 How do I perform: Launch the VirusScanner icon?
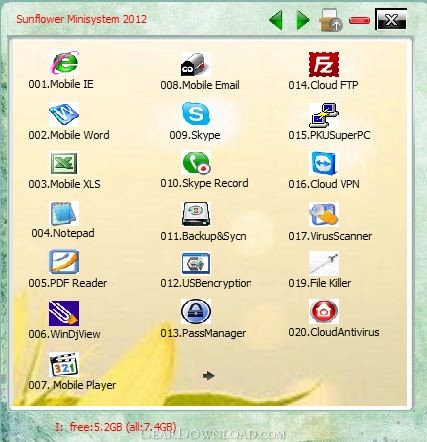tap(324, 215)
